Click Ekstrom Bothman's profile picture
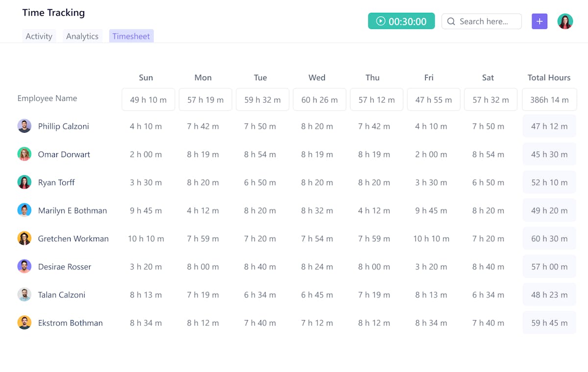 click(x=25, y=323)
